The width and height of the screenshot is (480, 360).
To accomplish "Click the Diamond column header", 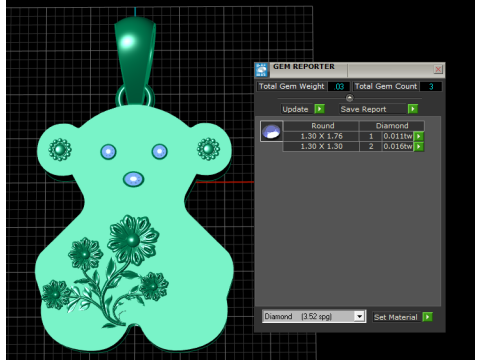I will 392,126.
